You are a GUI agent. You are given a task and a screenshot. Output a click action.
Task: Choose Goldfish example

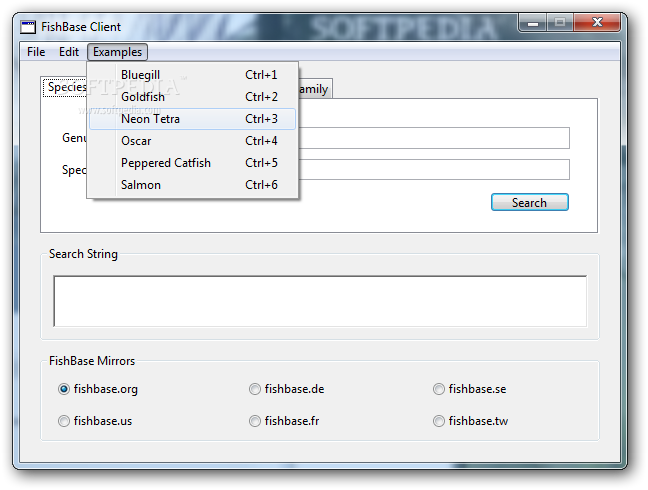coord(193,97)
